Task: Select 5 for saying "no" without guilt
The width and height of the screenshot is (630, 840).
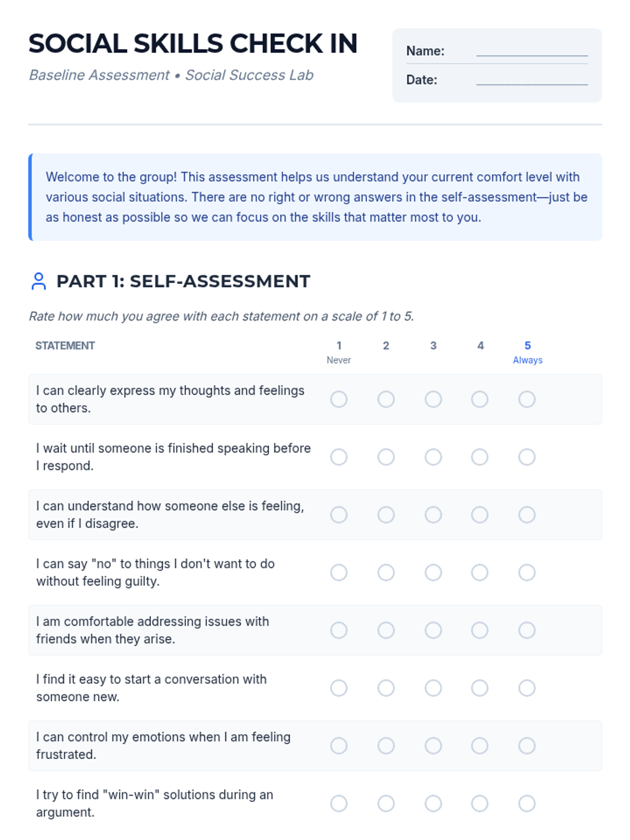Action: tap(527, 573)
